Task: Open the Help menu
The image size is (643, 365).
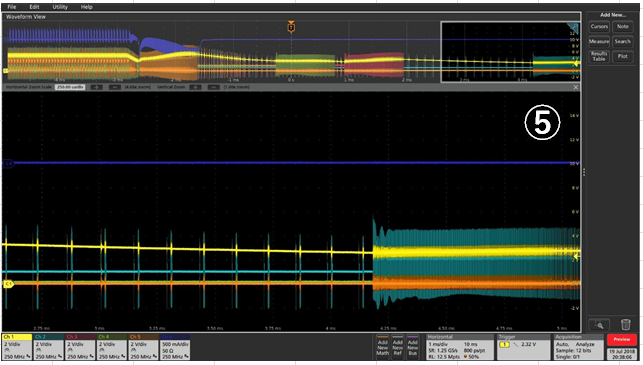Action: 86,7
